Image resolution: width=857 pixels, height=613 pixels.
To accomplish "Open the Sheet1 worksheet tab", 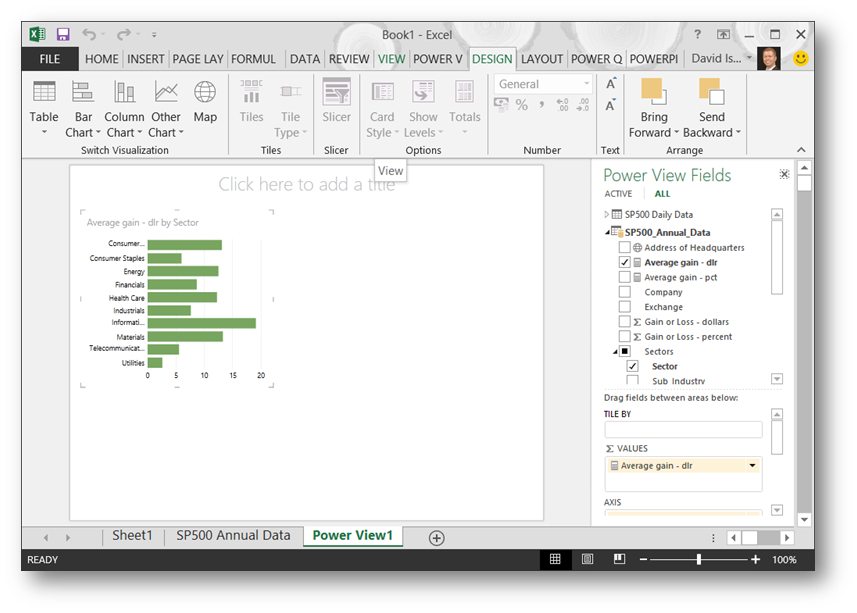I will point(132,535).
